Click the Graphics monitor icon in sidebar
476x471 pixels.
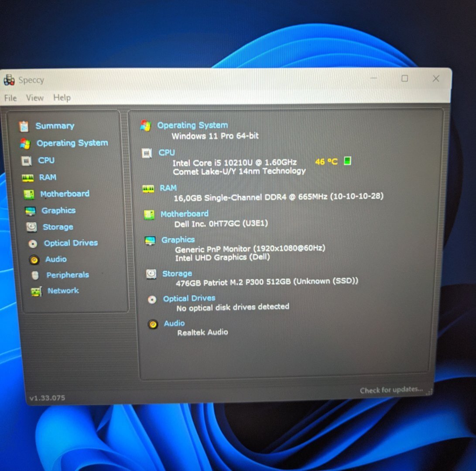coord(31,211)
